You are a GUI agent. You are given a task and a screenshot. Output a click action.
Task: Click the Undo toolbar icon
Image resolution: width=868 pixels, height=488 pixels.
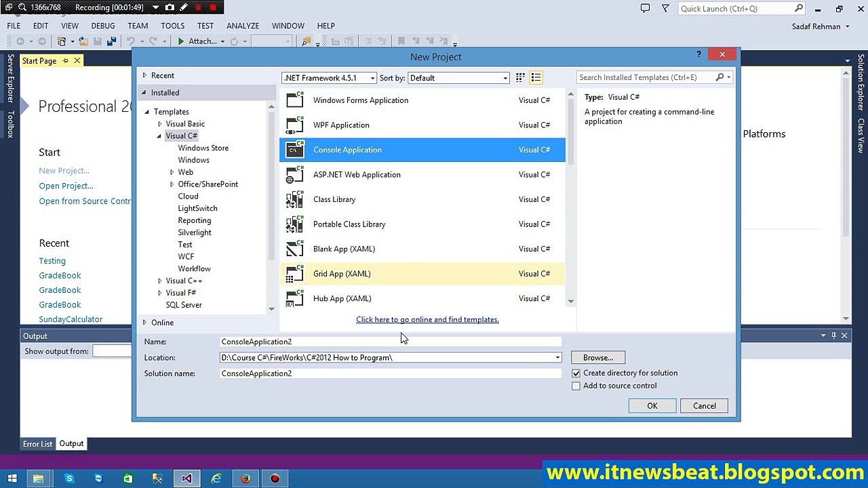[131, 41]
